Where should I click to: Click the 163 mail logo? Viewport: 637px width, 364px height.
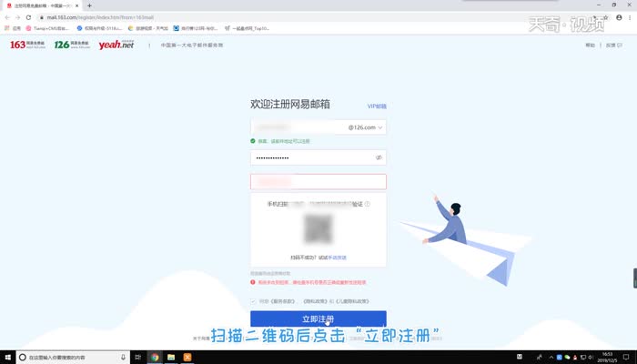(x=27, y=45)
